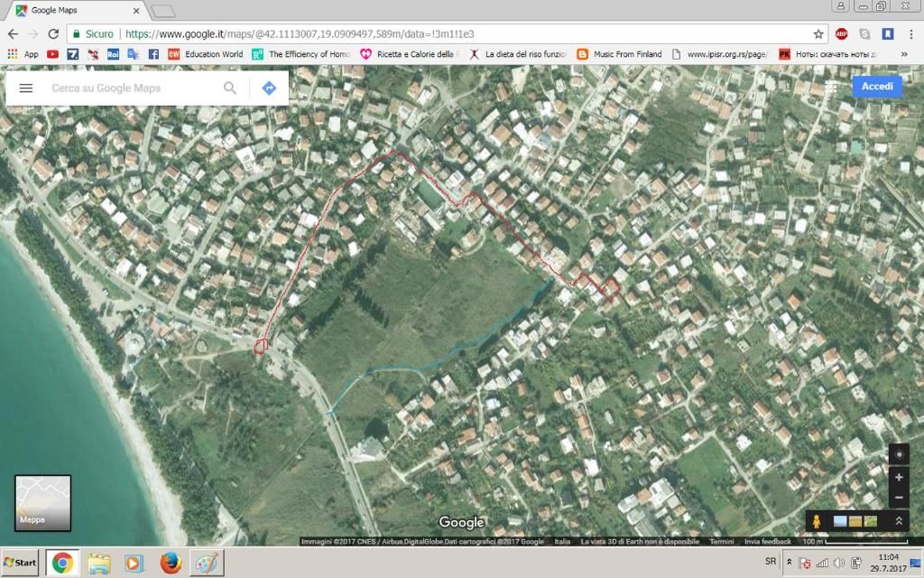This screenshot has width=924, height=578.
Task: Open the Invia feedback link
Action: tap(767, 542)
